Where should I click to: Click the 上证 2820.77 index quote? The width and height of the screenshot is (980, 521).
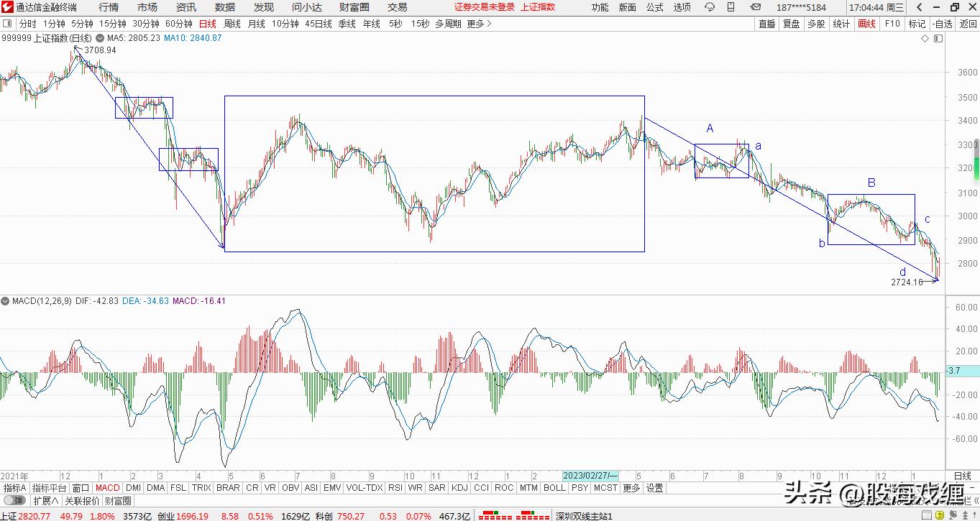click(x=26, y=516)
